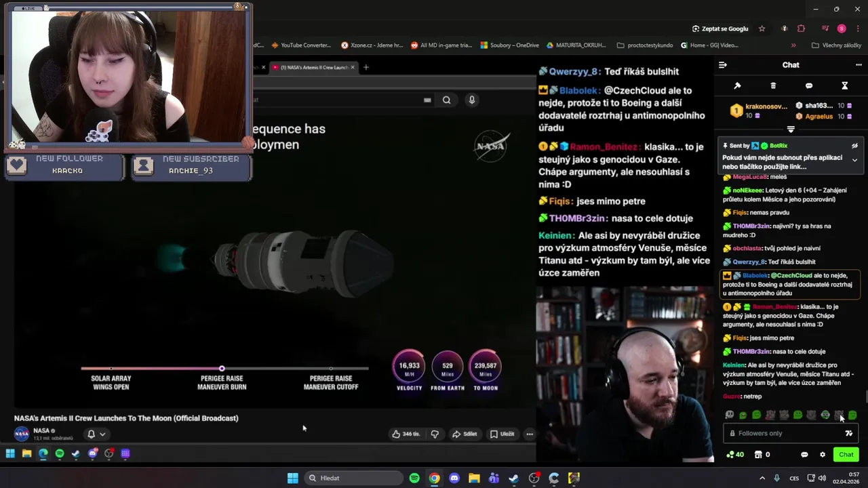Toggle the system tray microphone icon
868x488 pixels.
[x=777, y=478]
